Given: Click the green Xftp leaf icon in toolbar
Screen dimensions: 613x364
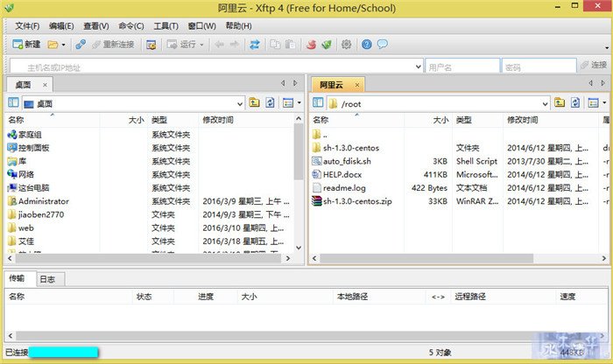Looking at the screenshot, I should click(327, 45).
